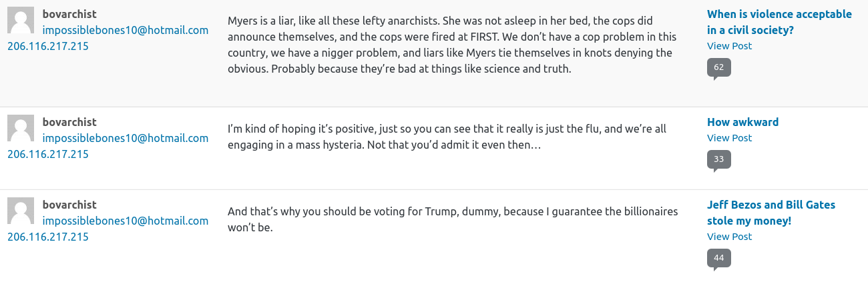
Task: Click the avatar in the Myers comment row
Action: [x=21, y=20]
